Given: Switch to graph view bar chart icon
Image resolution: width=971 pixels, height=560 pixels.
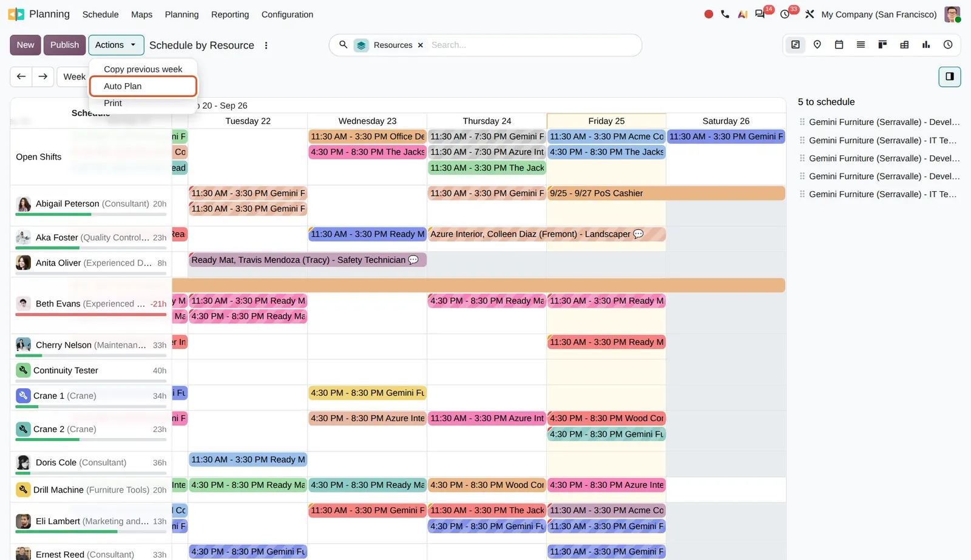Looking at the screenshot, I should [926, 44].
